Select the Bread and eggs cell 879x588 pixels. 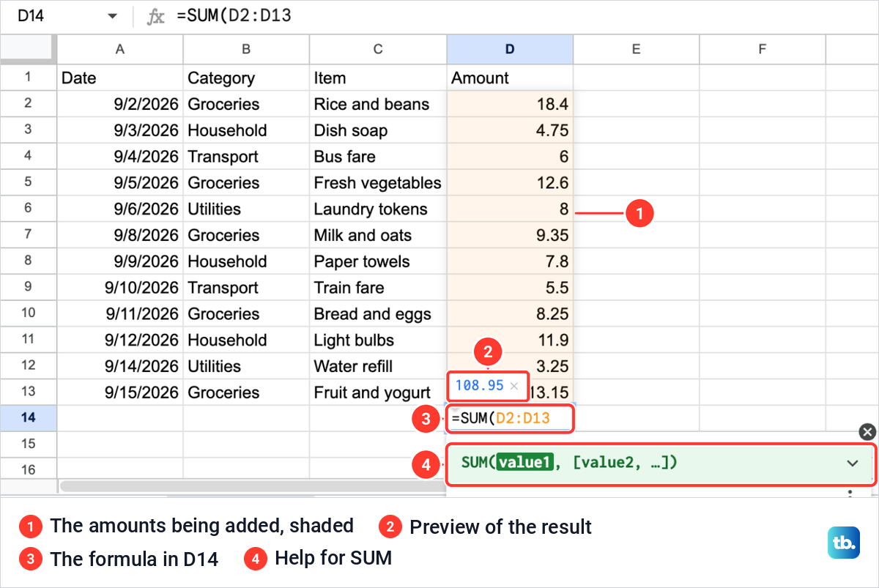click(x=378, y=314)
